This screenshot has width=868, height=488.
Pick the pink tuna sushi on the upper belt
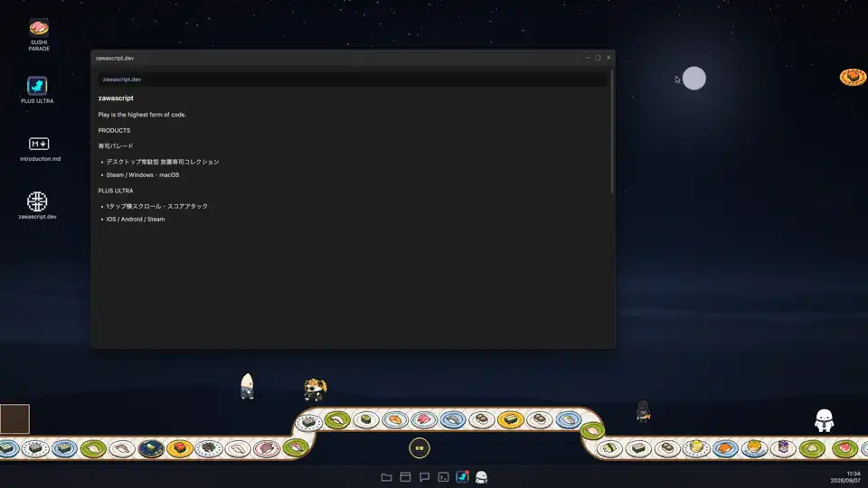tap(423, 420)
